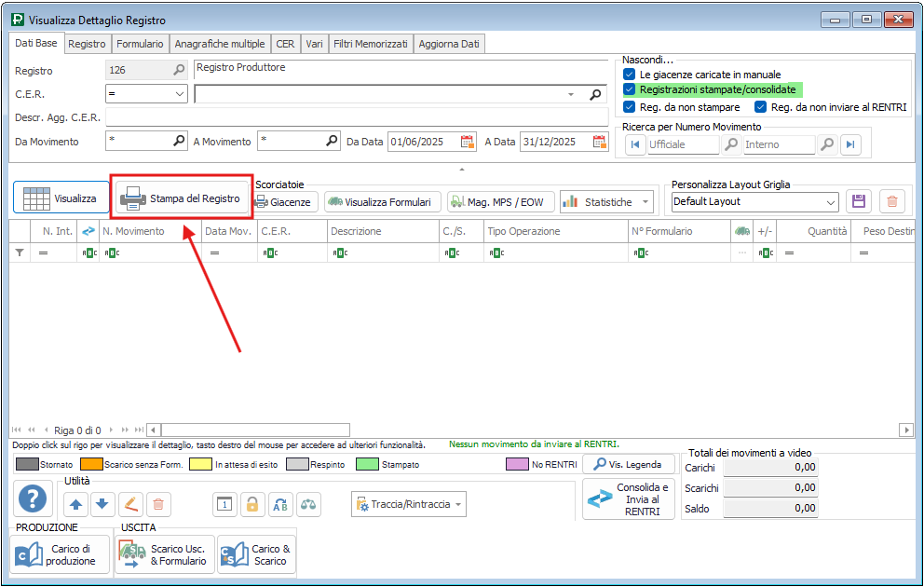Screen dimensions: 924x587
Task: Open the Filtri Memorizzati tab
Action: tap(371, 44)
